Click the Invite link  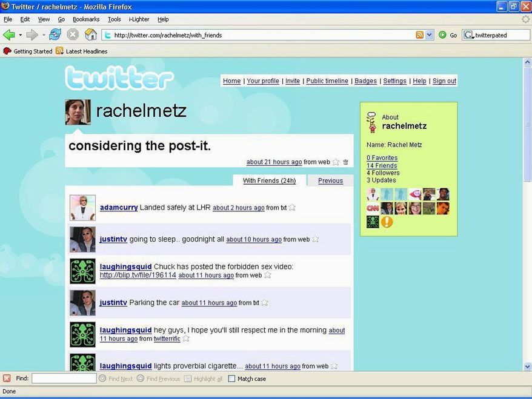(x=293, y=81)
